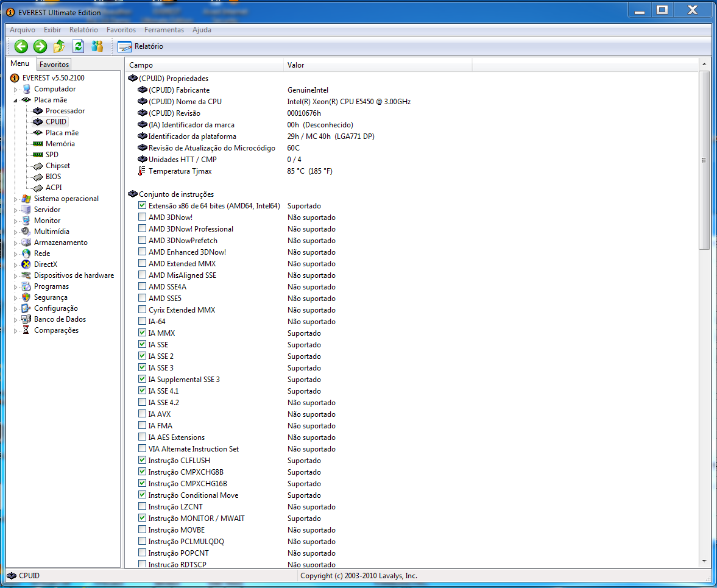Click the green Forward arrow toolbar icon
This screenshot has height=588, width=717.
pos(40,46)
